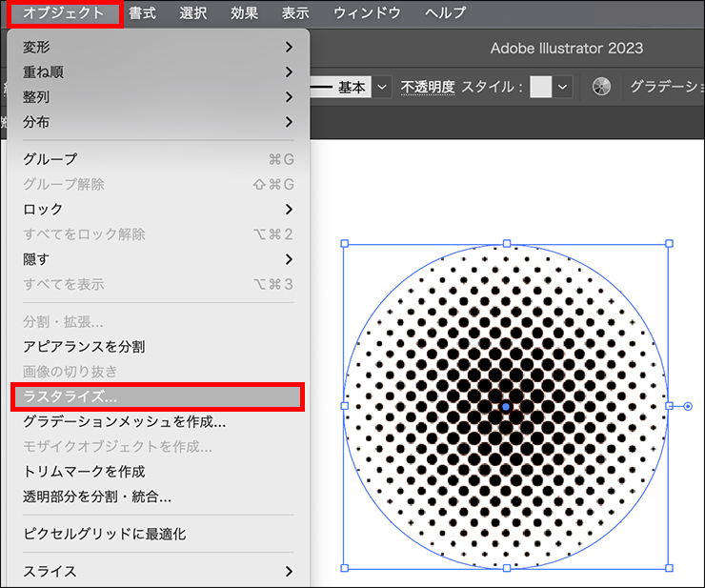Choose ラスタライズ... from the menu
The height and width of the screenshot is (588, 705).
tap(157, 396)
